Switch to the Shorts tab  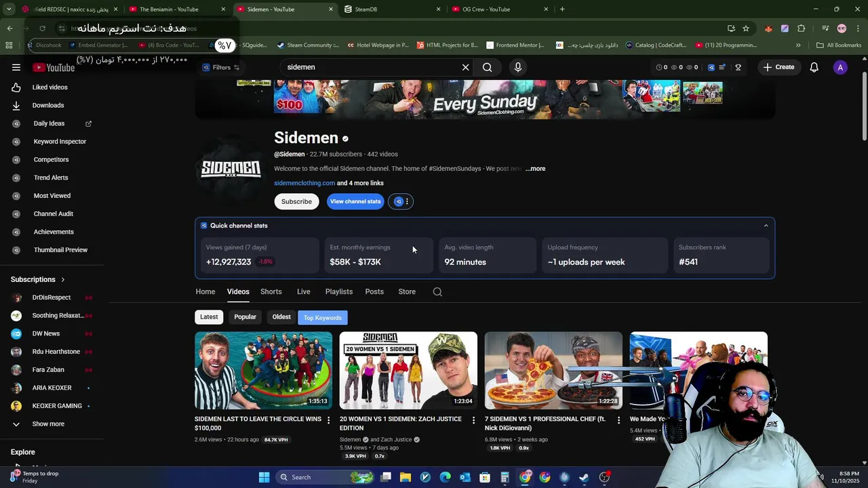(271, 291)
